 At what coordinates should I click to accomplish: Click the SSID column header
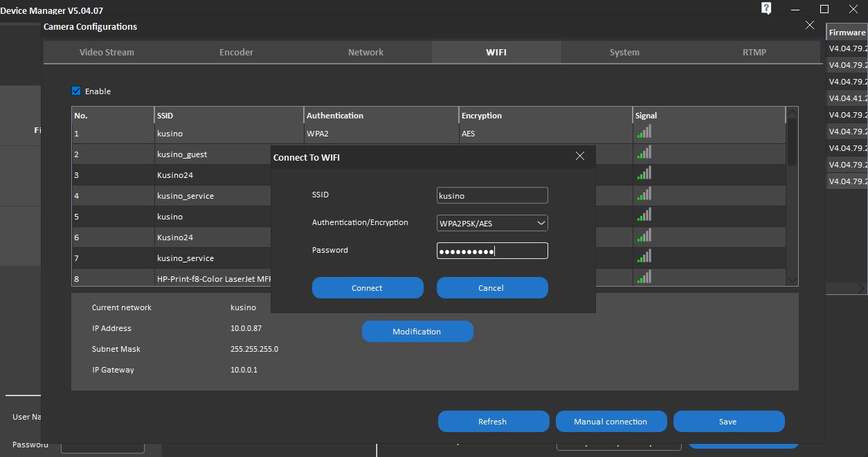click(229, 115)
